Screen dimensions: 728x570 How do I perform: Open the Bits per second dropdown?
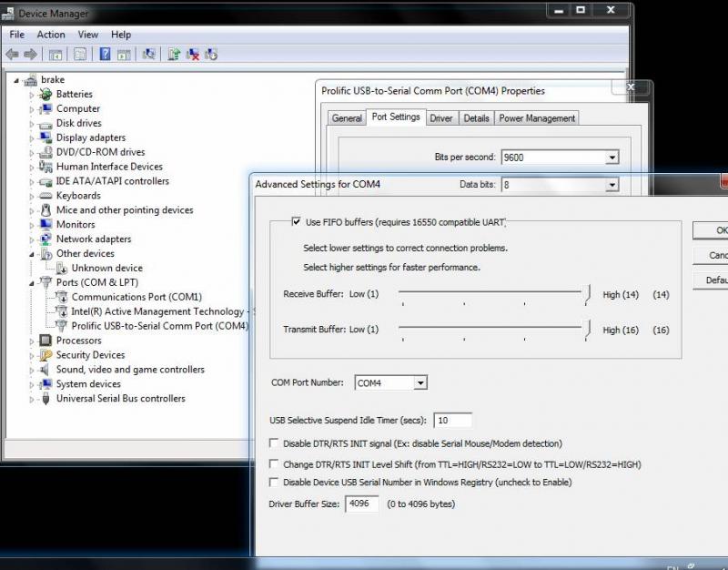(612, 158)
